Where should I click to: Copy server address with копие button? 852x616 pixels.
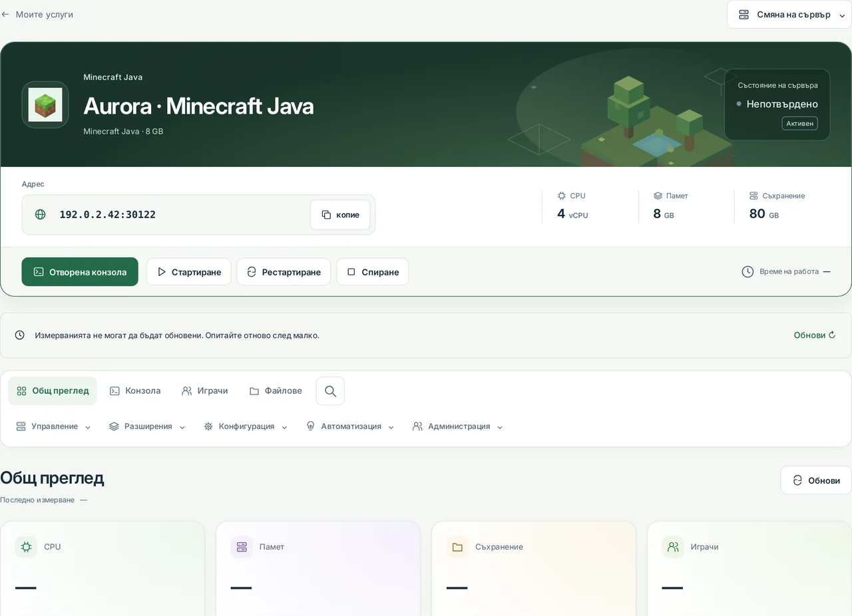[x=340, y=215]
